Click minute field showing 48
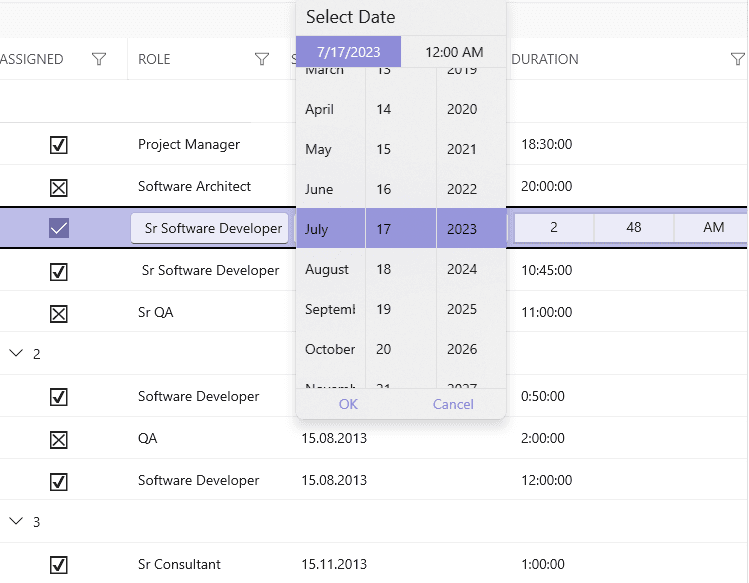Screen dimensions: 749x583 coord(634,227)
